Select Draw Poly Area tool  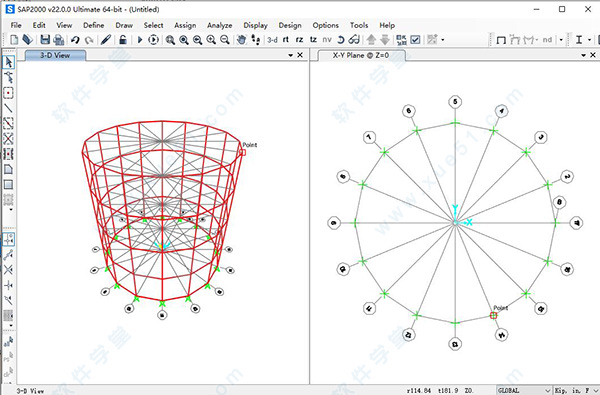click(8, 169)
